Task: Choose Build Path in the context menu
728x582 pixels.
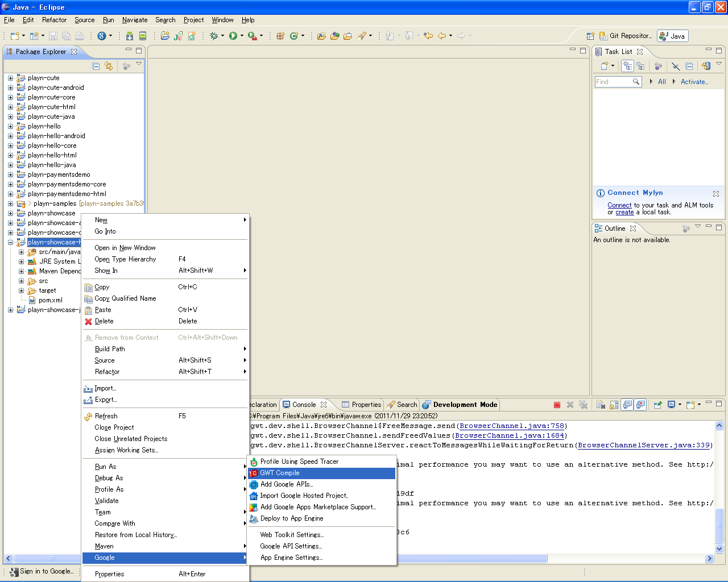Action: tap(165, 349)
